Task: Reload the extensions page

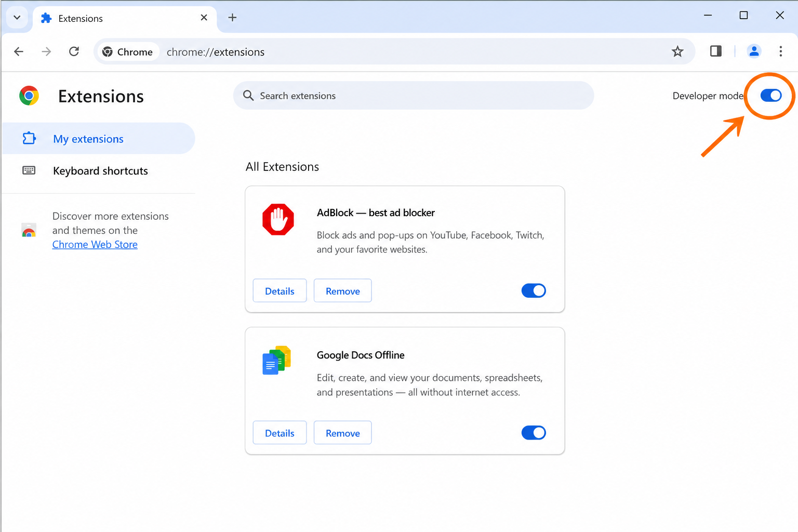Action: [x=74, y=51]
